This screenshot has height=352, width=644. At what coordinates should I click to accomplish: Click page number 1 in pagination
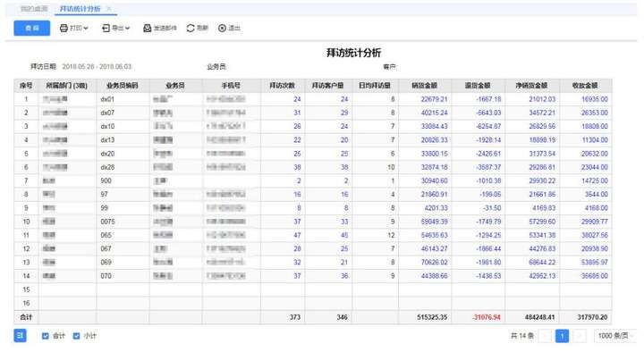562,336
